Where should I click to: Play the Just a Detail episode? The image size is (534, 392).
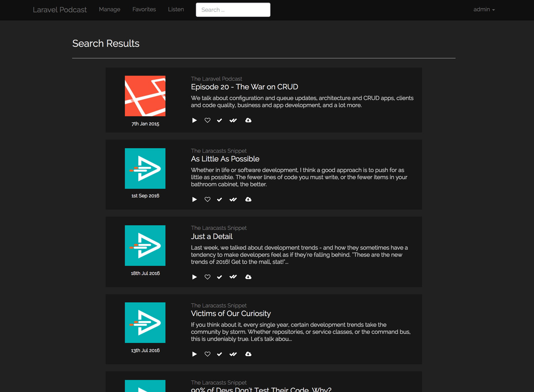point(194,277)
